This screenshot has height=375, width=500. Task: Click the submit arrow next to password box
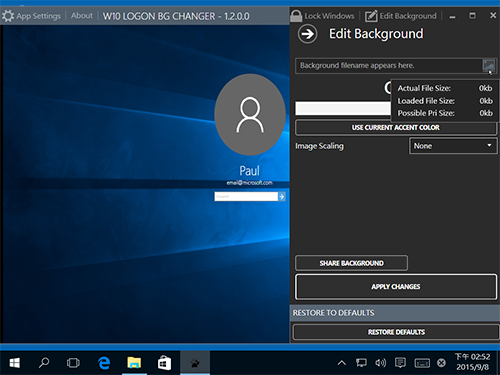[282, 196]
